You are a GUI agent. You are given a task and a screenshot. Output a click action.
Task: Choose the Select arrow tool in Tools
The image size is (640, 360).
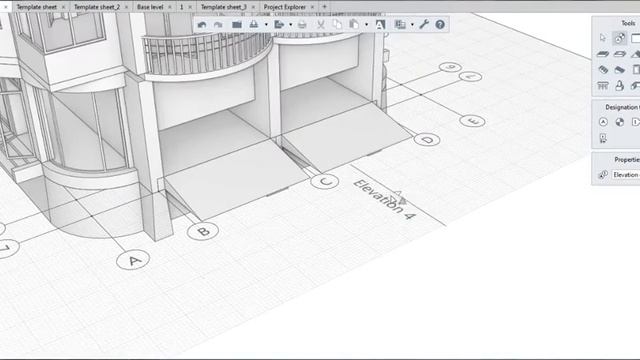click(x=603, y=38)
